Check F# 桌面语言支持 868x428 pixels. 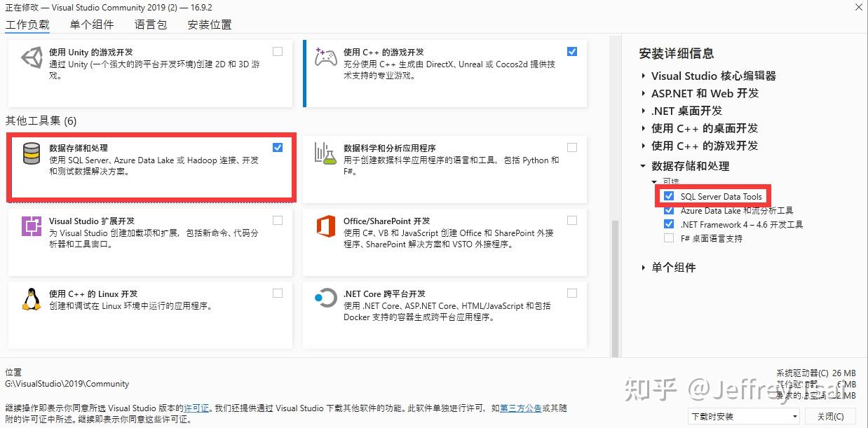pos(667,237)
